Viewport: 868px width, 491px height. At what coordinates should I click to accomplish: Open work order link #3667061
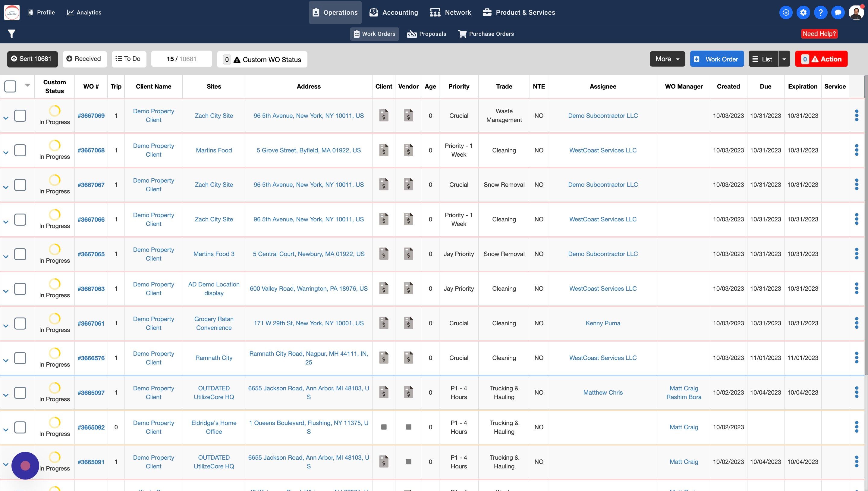tap(91, 324)
